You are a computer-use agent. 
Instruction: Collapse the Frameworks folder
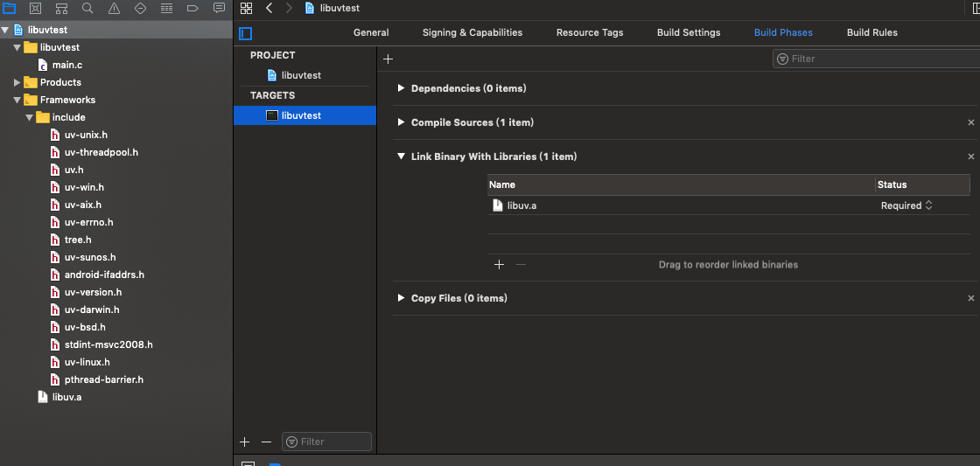tap(17, 100)
